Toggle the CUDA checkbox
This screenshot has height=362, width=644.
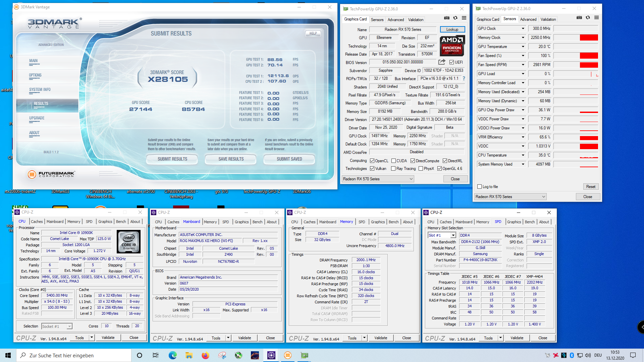click(x=393, y=161)
